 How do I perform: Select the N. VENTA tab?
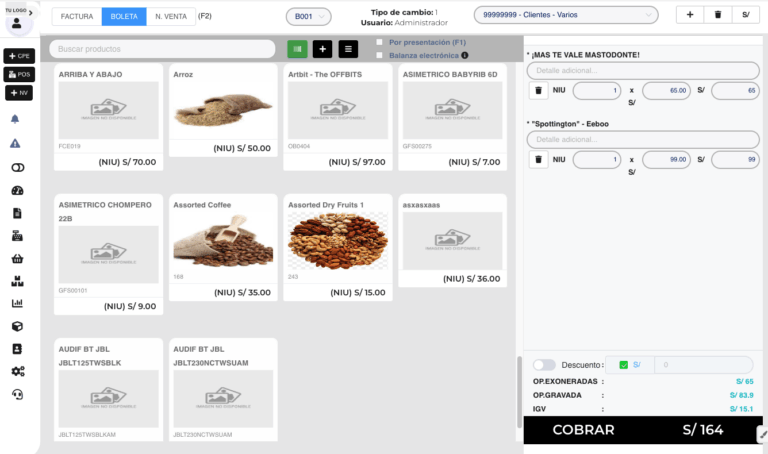[x=169, y=17]
